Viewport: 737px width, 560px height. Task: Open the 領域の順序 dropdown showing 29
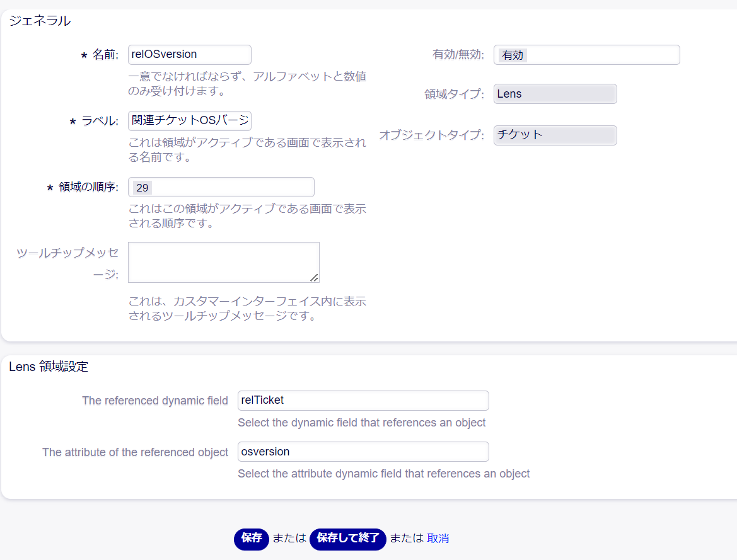(x=221, y=187)
